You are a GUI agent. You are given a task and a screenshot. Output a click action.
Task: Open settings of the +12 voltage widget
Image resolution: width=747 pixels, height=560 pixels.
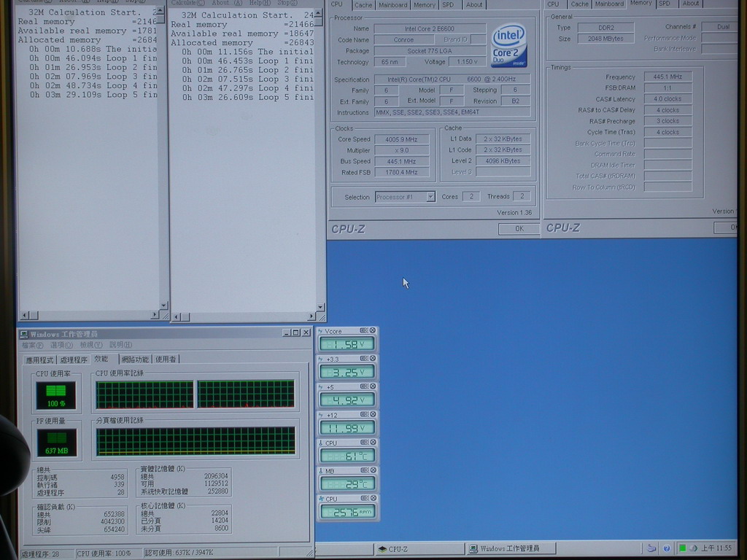(364, 414)
